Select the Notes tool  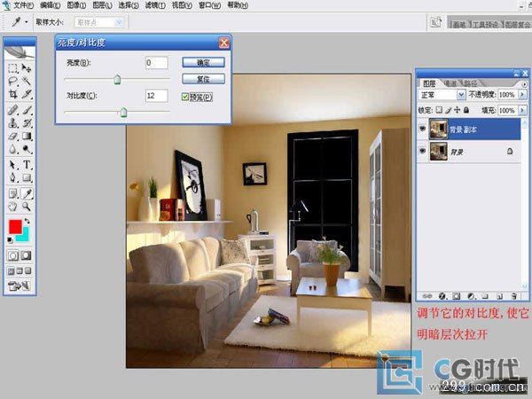12,193
